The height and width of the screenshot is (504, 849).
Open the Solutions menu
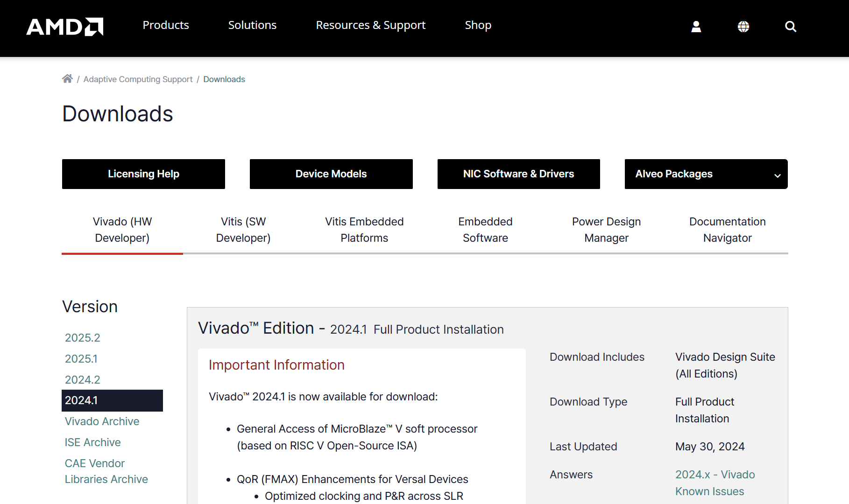[252, 25]
